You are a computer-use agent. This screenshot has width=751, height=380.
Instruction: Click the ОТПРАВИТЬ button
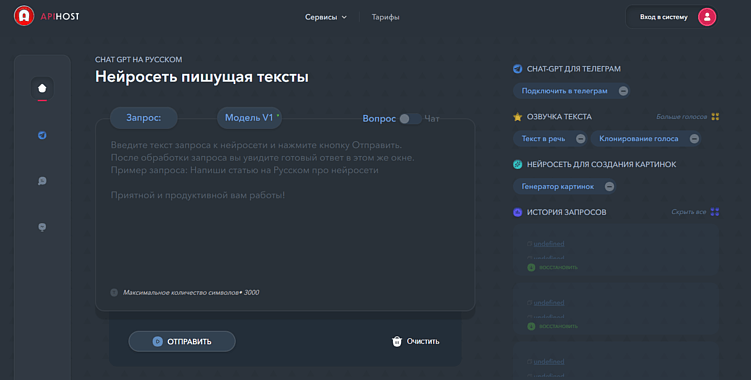pyautogui.click(x=182, y=341)
